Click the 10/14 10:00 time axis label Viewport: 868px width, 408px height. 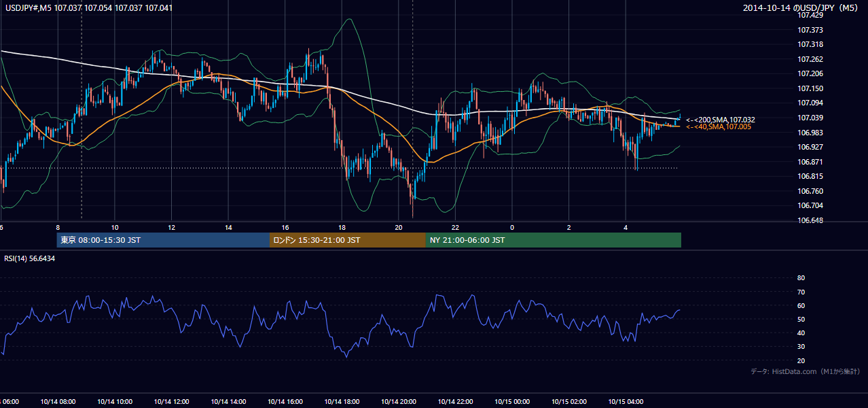[x=114, y=401]
